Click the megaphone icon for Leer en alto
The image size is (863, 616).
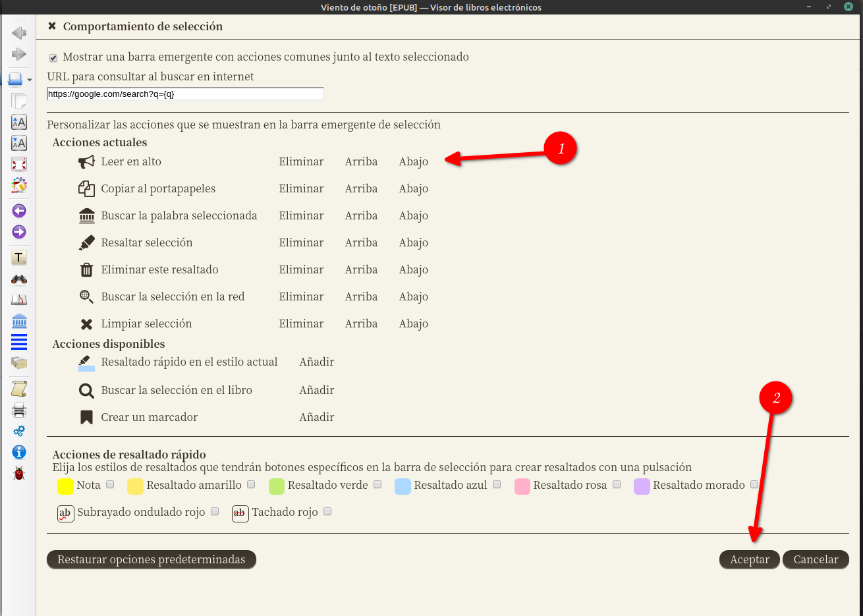(x=86, y=161)
